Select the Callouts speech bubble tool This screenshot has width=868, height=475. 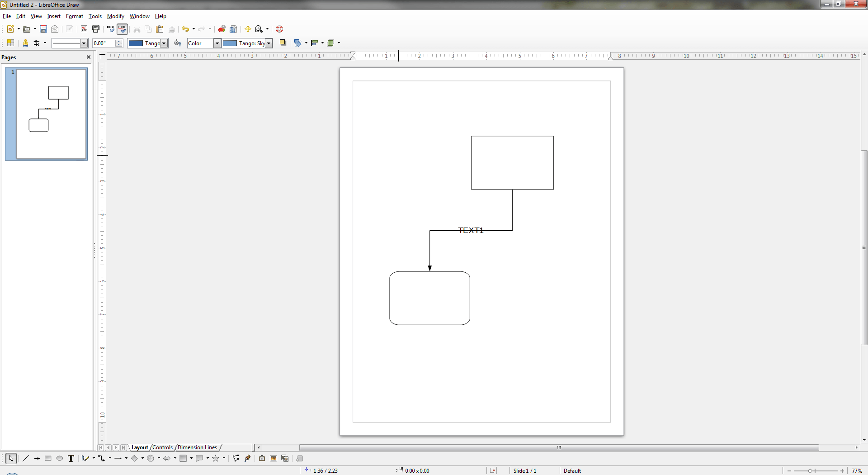199,458
